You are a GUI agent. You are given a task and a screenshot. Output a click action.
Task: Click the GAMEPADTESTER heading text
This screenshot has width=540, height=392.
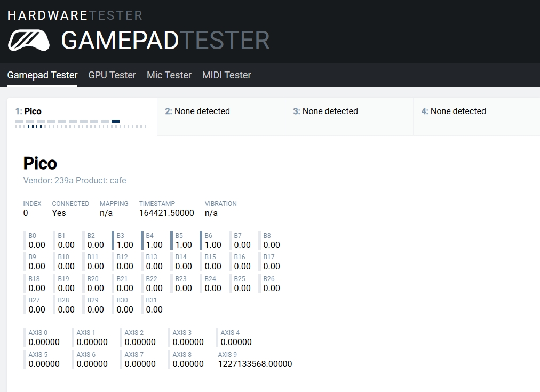(165, 41)
